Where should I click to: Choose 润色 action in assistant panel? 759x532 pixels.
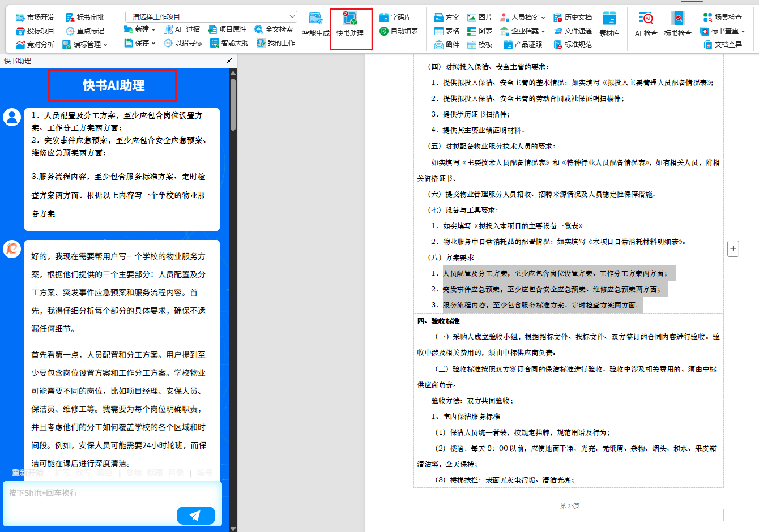pos(104,472)
